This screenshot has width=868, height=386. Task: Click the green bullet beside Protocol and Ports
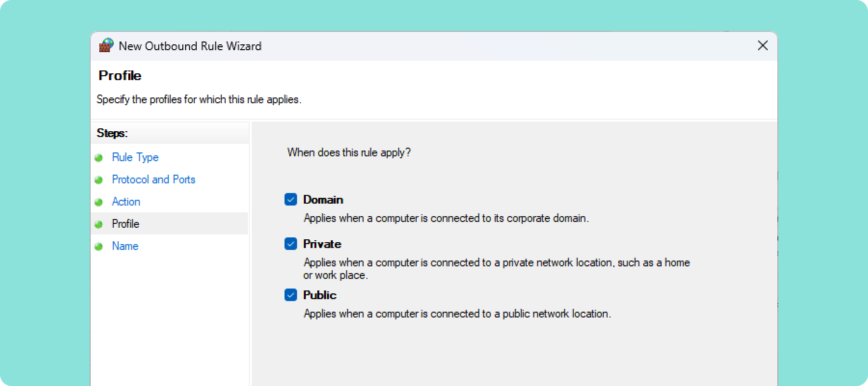click(99, 180)
